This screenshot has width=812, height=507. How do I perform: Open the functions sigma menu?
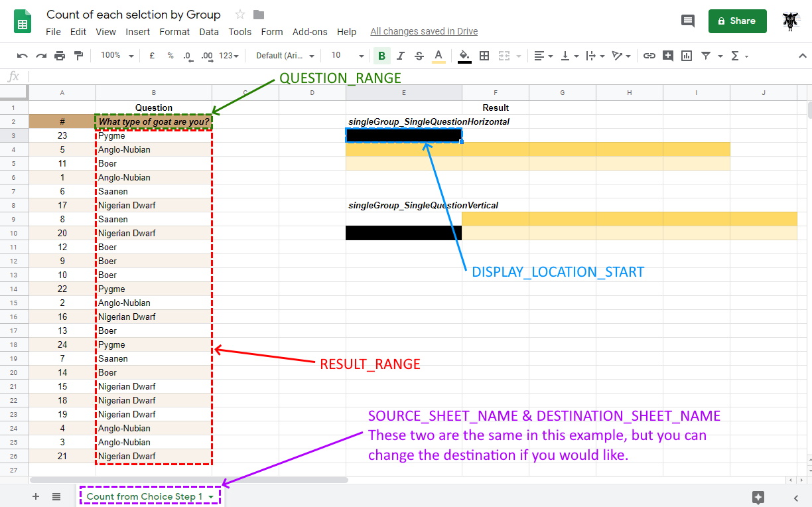(x=735, y=56)
